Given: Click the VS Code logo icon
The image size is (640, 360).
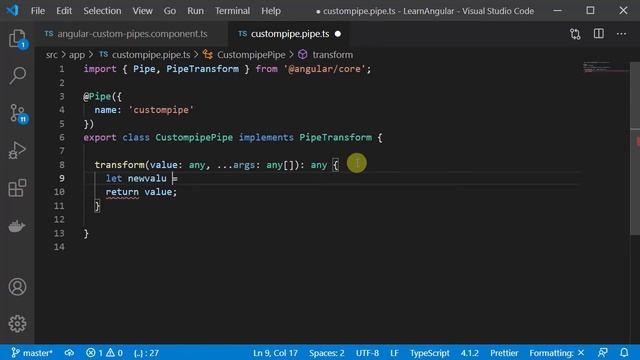Looking at the screenshot, I should click(x=13, y=10).
